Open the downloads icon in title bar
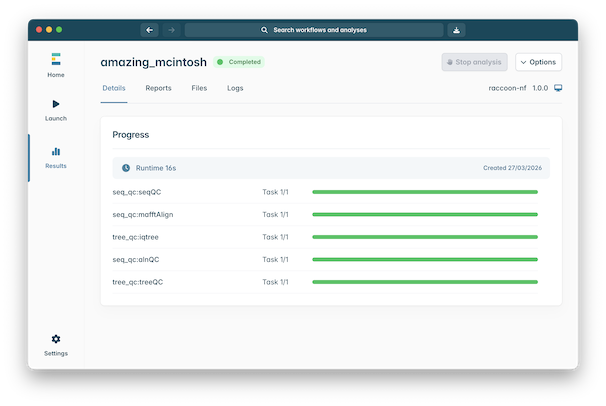 (x=456, y=30)
